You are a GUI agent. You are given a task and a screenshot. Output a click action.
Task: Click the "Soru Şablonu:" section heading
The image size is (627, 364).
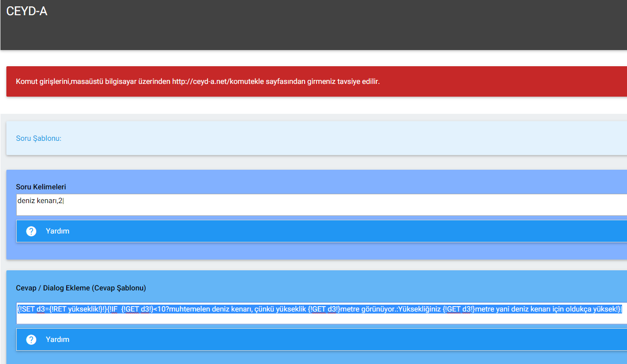pos(39,138)
